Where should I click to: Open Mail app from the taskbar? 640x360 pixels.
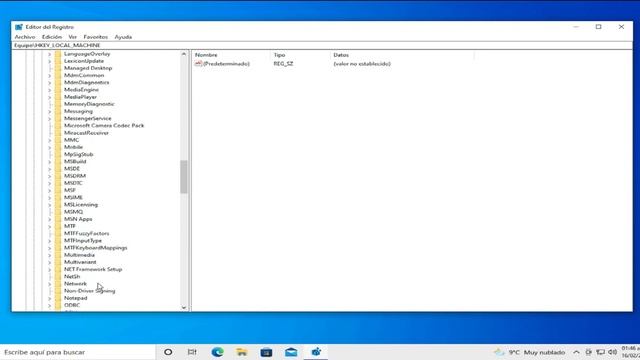(x=291, y=352)
